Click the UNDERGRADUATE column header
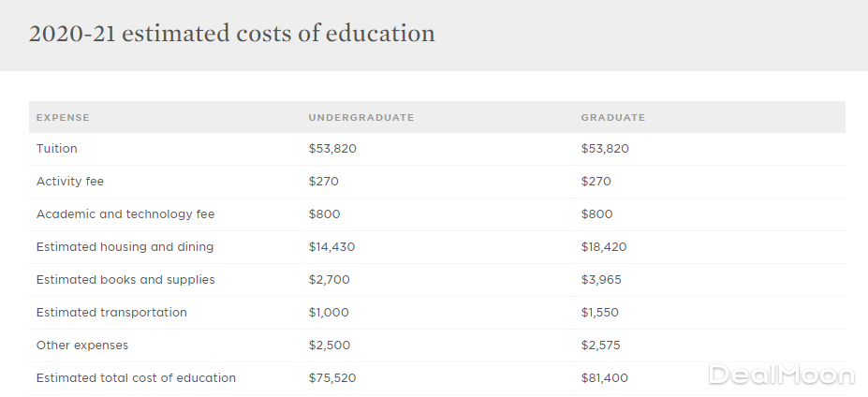Screen dimensions: 868x397 pyautogui.click(x=360, y=118)
